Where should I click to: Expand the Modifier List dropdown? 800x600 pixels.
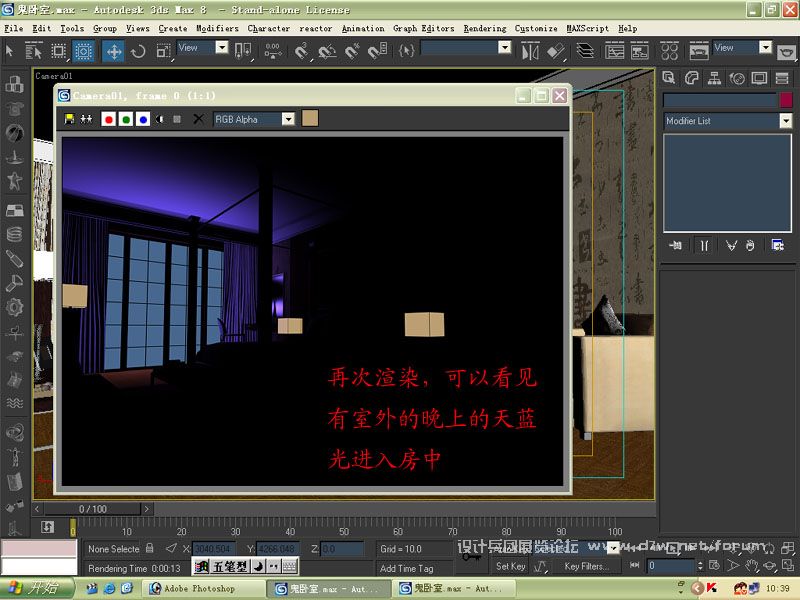pyautogui.click(x=785, y=121)
